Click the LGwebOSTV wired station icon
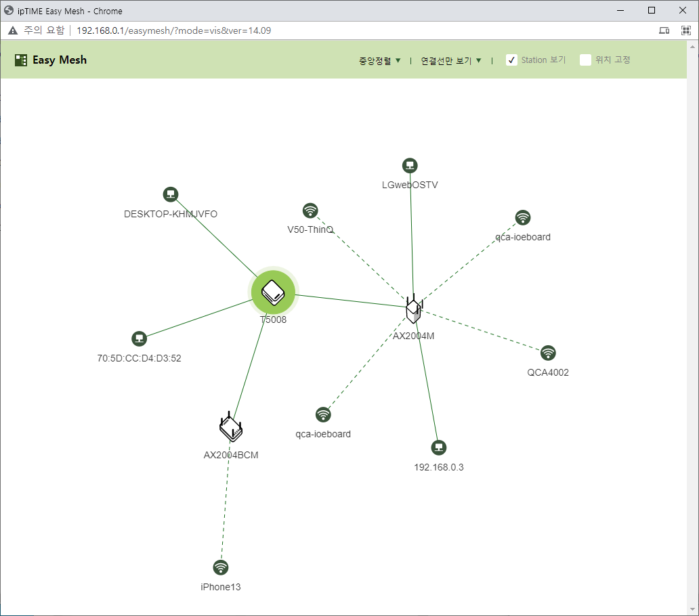The image size is (699, 616). pos(410,166)
